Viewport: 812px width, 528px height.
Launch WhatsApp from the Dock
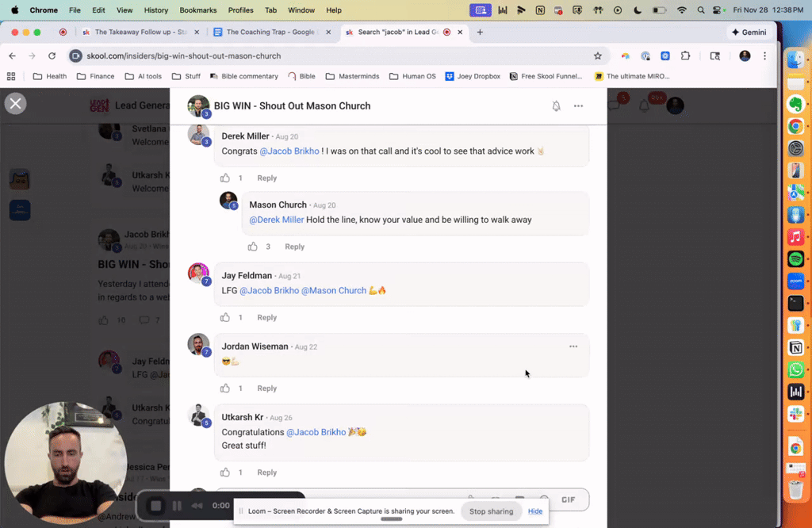tap(796, 369)
